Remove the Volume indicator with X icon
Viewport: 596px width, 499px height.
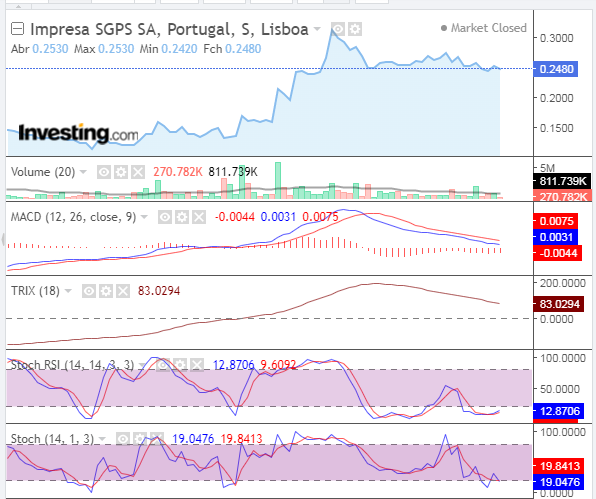coord(138,172)
